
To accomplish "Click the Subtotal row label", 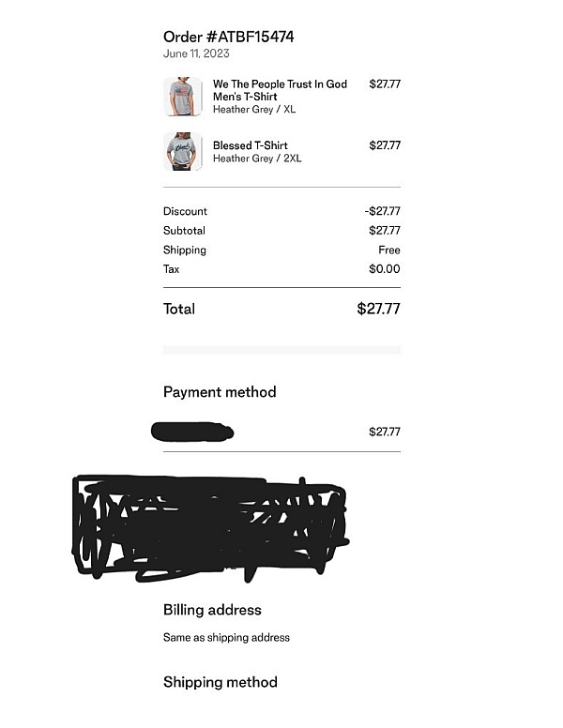I will pos(184,231).
